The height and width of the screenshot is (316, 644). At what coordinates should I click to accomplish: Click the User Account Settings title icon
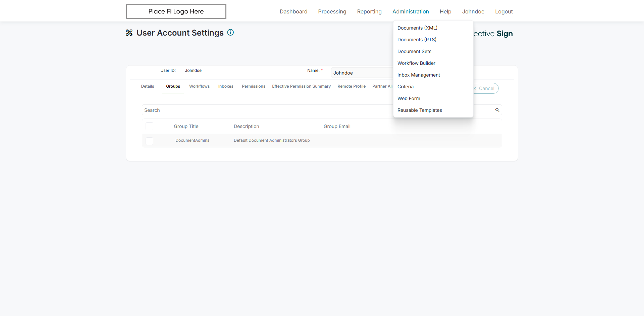129,33
